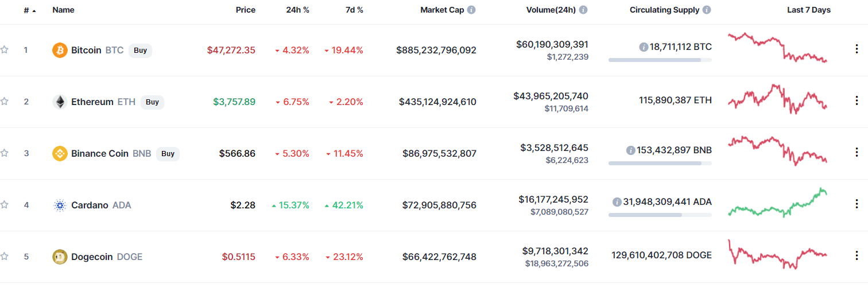Open Bitcoin's last 7 days chart

click(778, 48)
